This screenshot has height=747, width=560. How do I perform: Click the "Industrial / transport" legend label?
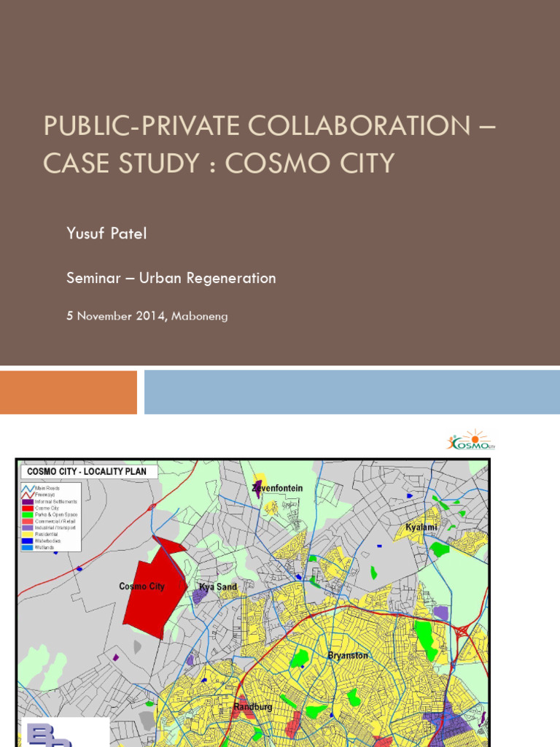point(55,528)
